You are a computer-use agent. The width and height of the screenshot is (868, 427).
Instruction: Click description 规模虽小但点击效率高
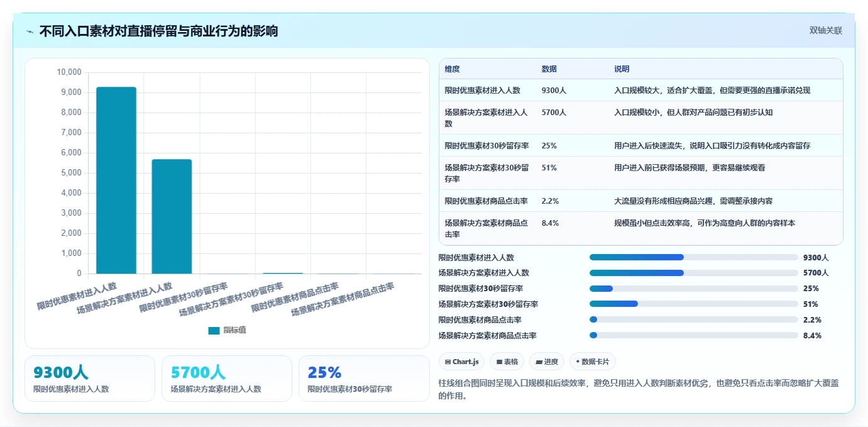click(656, 223)
